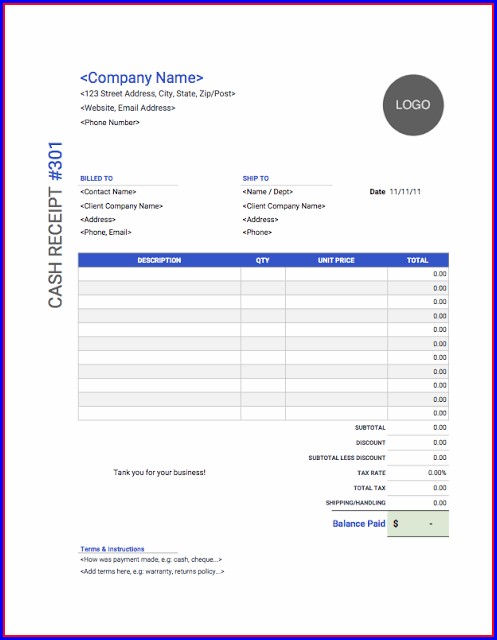Click the TOTAL TAX value 0.00
Screen dimensions: 497x640
point(440,488)
